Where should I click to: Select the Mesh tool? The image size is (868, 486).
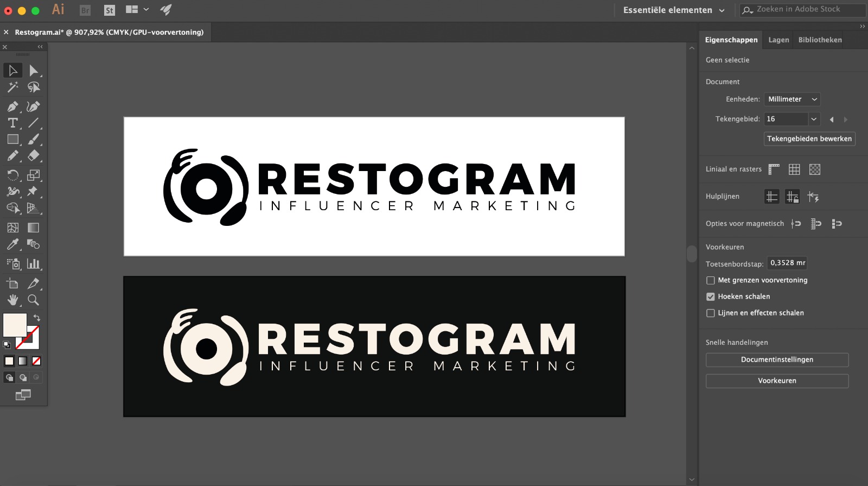point(13,228)
